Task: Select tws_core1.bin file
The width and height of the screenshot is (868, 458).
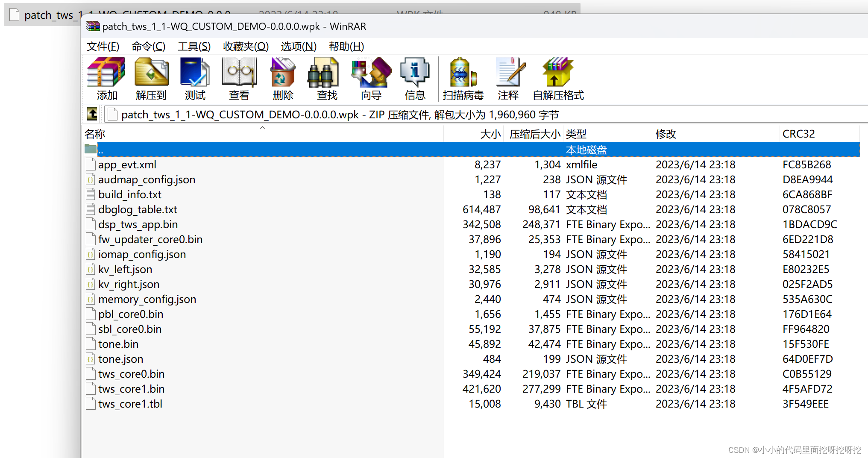Action: (131, 389)
